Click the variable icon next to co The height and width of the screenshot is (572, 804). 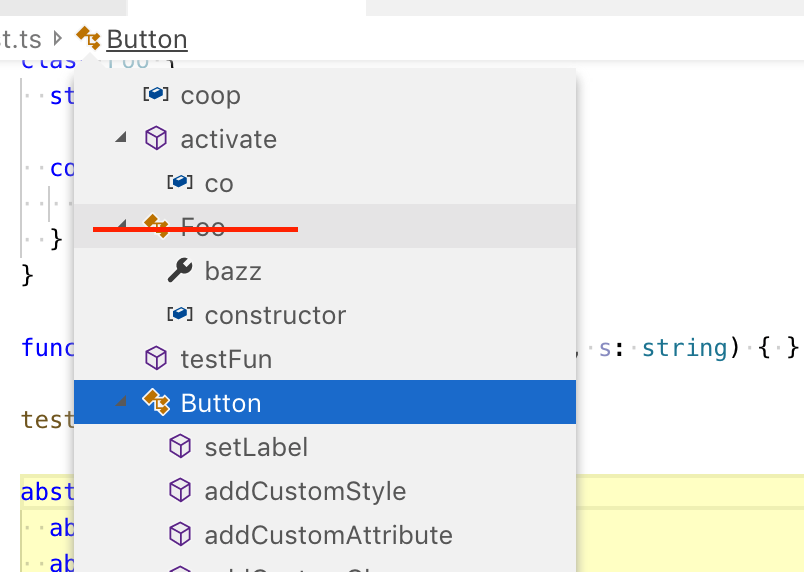180,182
